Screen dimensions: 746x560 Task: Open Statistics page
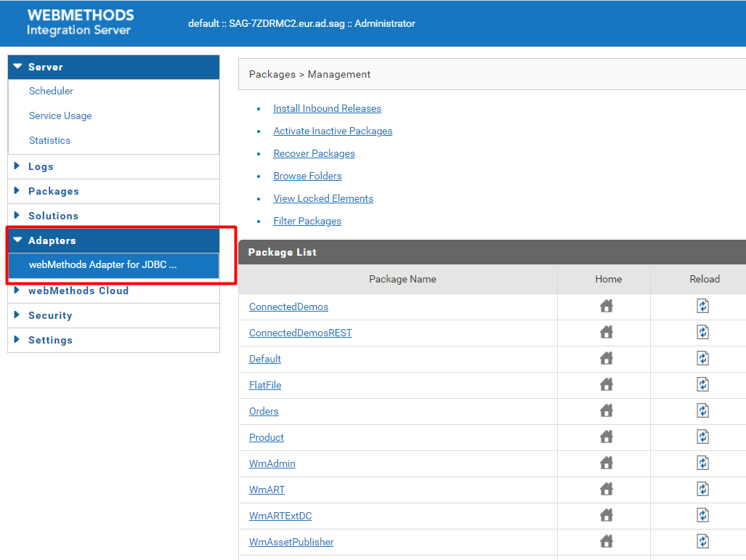point(49,140)
